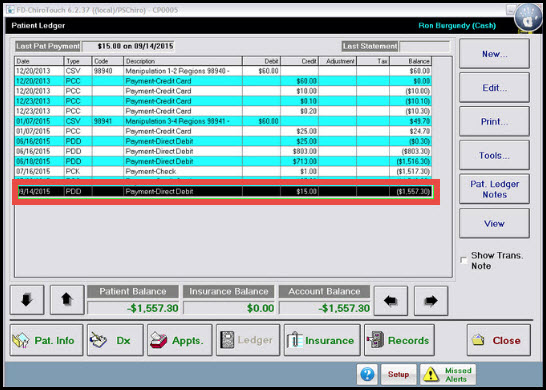Image resolution: width=546 pixels, height=390 pixels.
Task: Click the Last Statement field
Action: pyautogui.click(x=424, y=46)
